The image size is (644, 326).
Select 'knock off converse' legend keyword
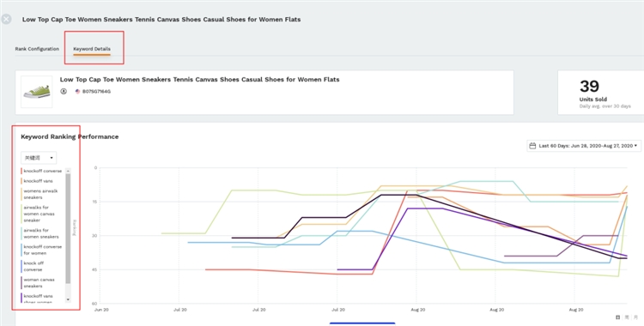click(x=33, y=267)
